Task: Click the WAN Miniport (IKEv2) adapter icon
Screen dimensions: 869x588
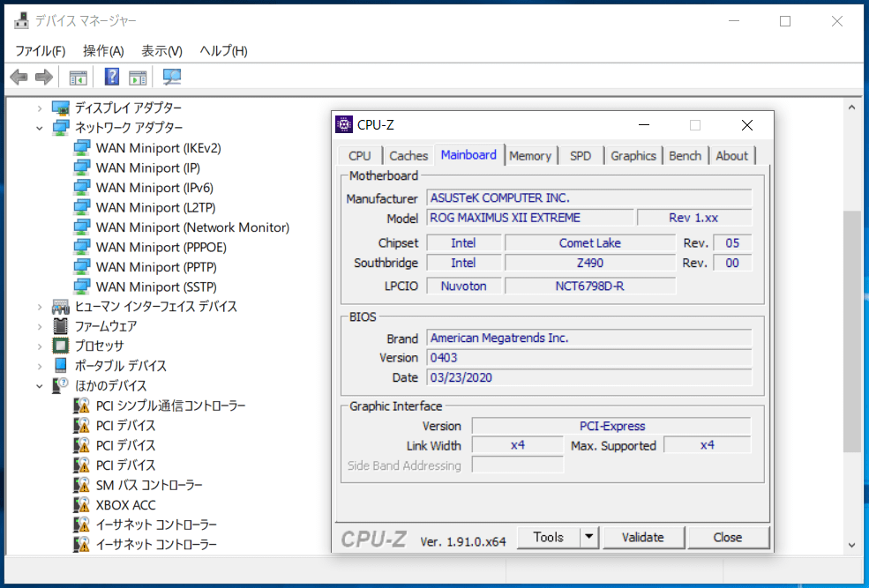Action: (82, 148)
